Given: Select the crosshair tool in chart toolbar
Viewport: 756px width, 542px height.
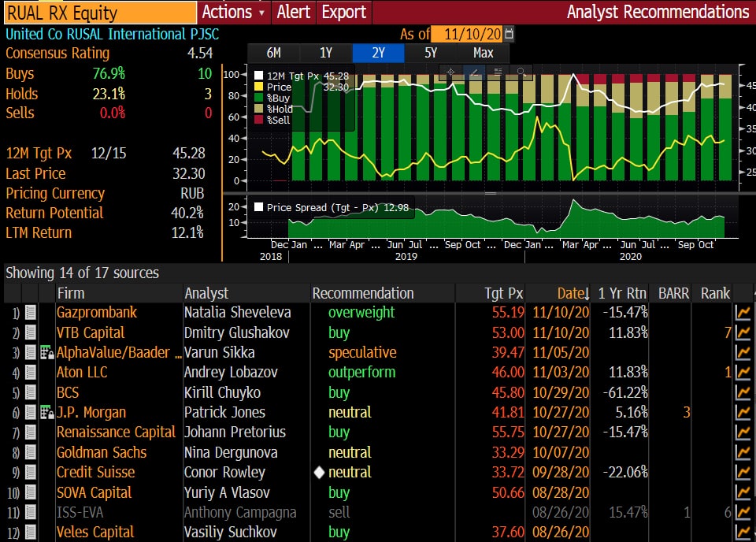Looking at the screenshot, I should click(450, 72).
